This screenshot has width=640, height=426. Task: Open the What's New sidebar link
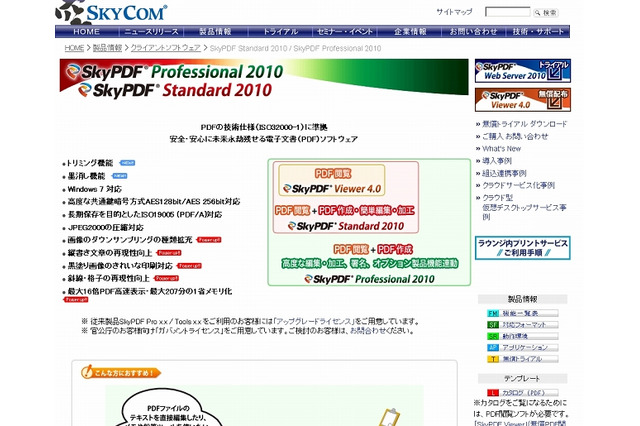coord(502,149)
